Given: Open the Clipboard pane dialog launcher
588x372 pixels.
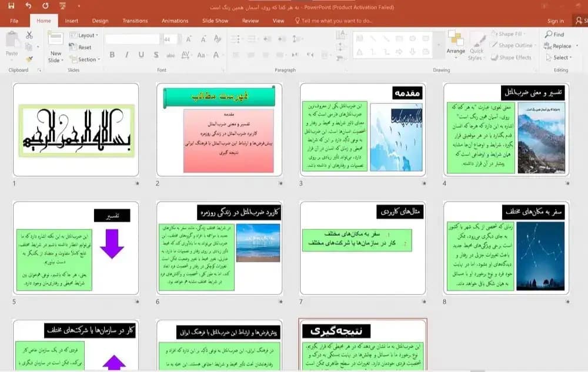Looking at the screenshot, I should (x=39, y=70).
